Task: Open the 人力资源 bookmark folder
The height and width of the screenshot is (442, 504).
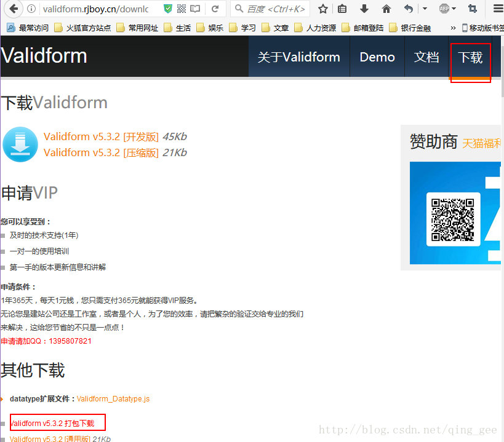Action: coord(315,28)
